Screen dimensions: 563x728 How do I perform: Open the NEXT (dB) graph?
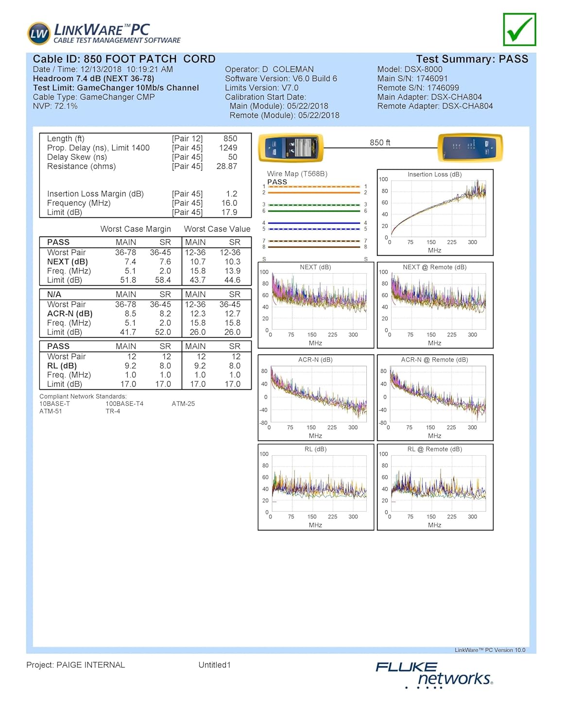(316, 305)
